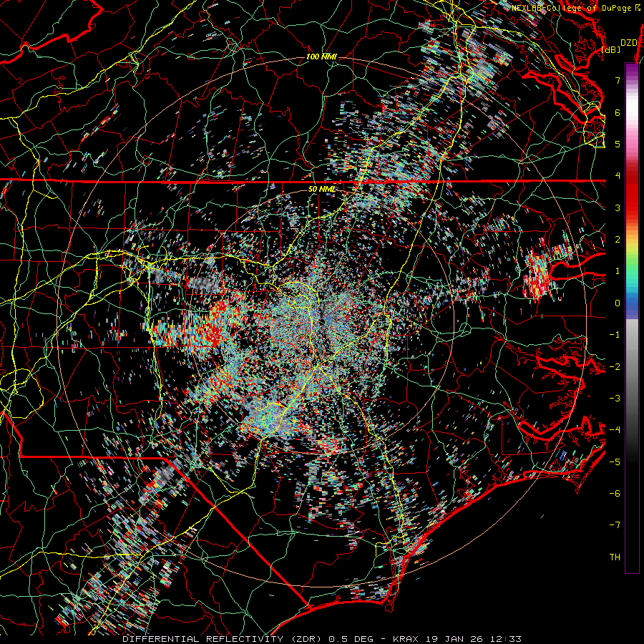Select the 3 value on the color scale
Image resolution: width=644 pixels, height=644 pixels.
click(x=618, y=208)
